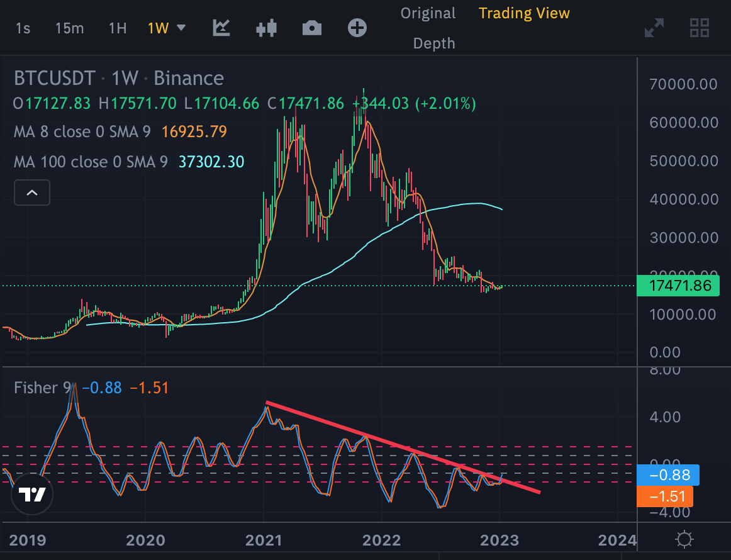This screenshot has width=731, height=560.
Task: Expand the chart to fullscreen
Action: (x=654, y=28)
